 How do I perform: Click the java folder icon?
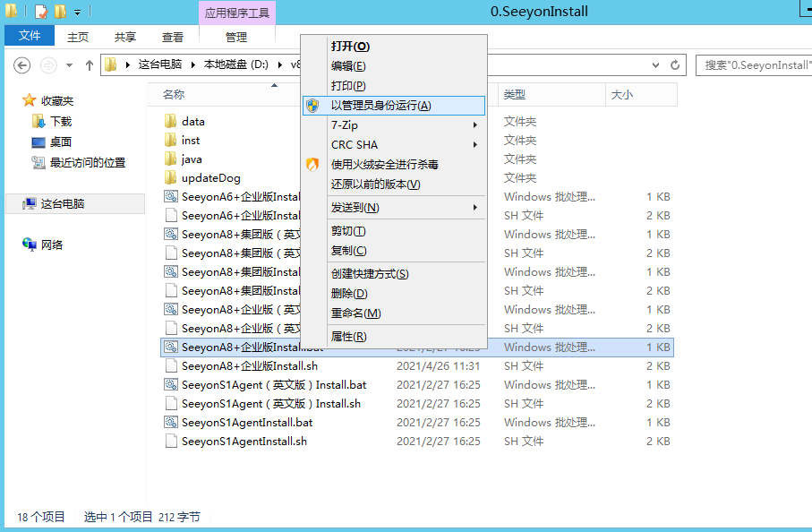[x=170, y=159]
